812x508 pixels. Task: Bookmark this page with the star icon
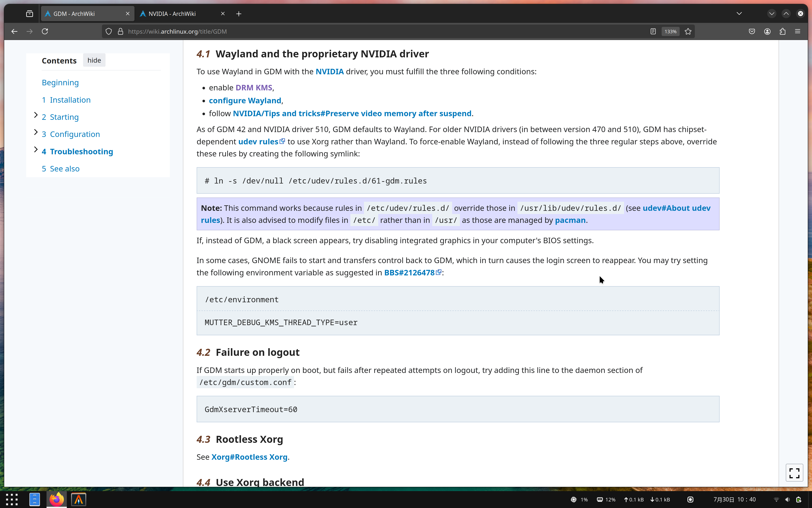(x=688, y=31)
